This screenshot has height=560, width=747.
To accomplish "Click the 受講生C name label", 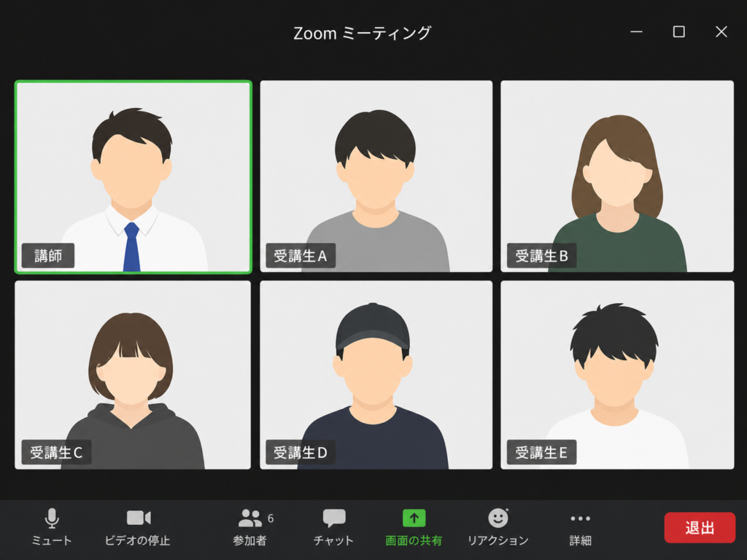I will point(56,452).
